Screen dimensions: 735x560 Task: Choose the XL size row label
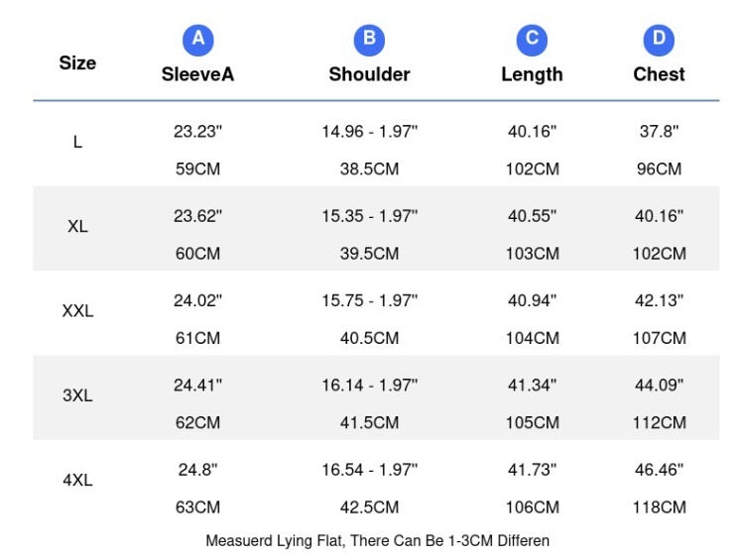77,226
